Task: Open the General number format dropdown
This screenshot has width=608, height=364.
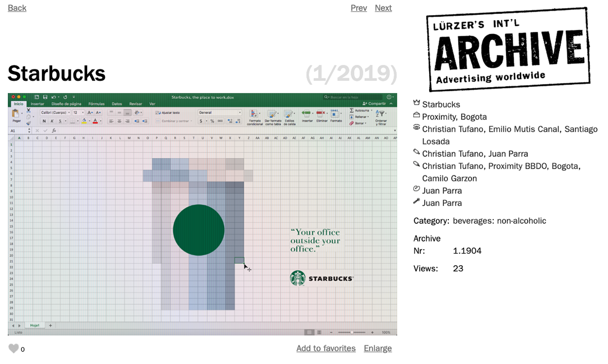Action: (220, 112)
